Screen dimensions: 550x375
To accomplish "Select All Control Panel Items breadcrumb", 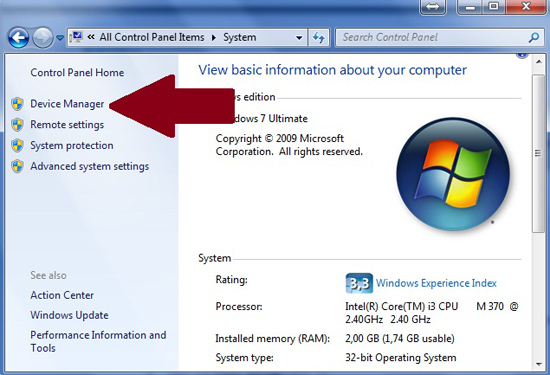I will (152, 37).
